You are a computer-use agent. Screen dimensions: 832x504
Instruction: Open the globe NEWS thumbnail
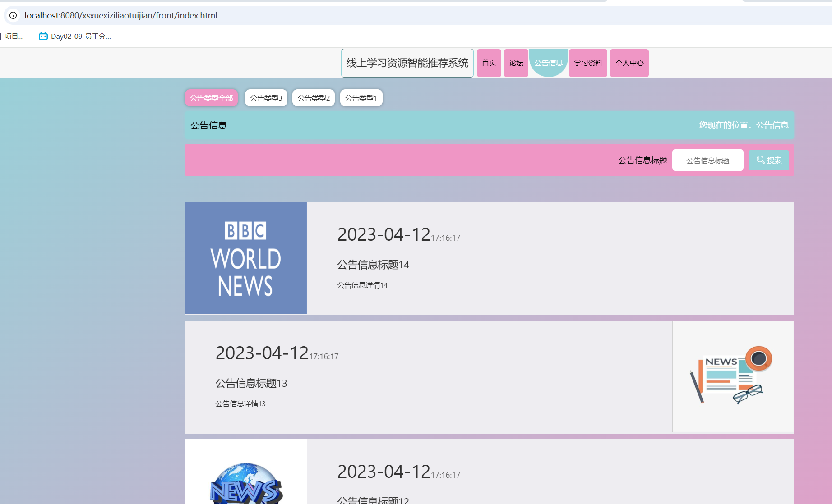(x=246, y=472)
